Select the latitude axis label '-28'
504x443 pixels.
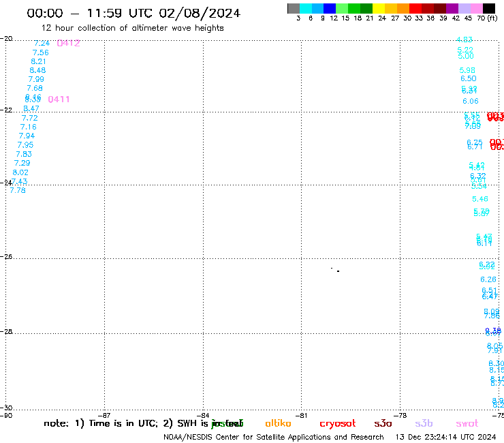click(6, 331)
